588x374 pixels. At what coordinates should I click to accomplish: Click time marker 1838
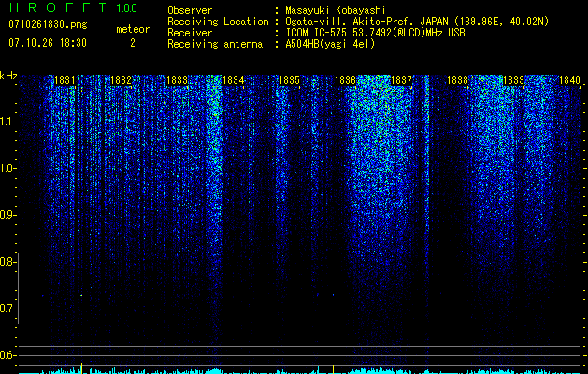point(458,80)
